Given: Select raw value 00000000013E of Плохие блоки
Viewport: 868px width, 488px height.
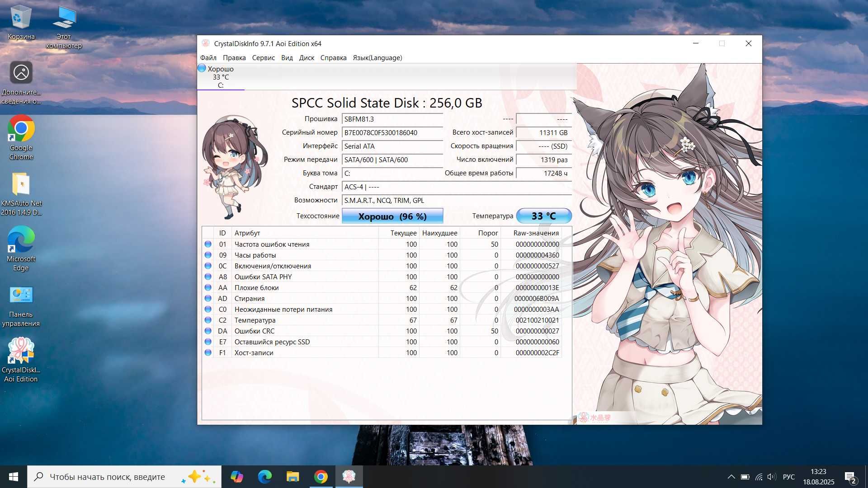Looking at the screenshot, I should [537, 288].
